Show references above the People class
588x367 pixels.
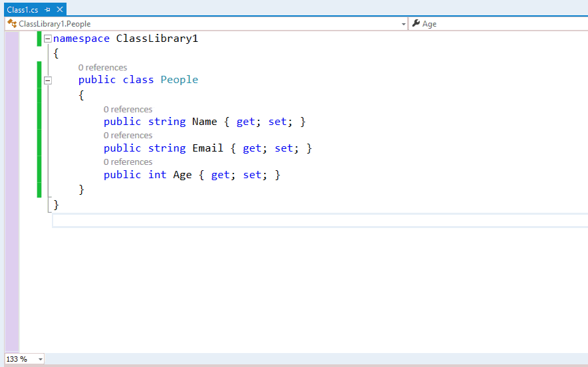[x=102, y=68]
